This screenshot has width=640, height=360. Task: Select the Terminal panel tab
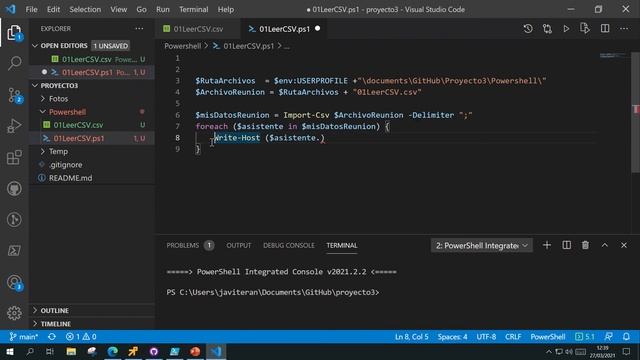tap(342, 245)
